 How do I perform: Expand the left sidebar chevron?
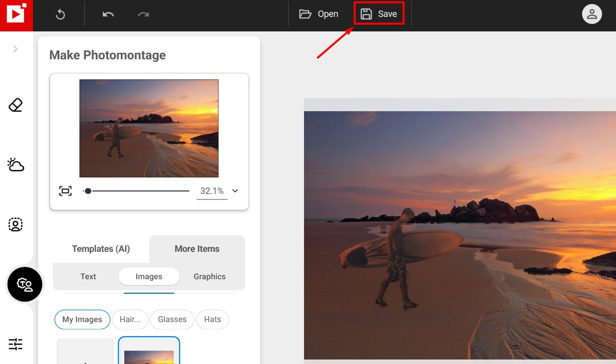tap(15, 49)
